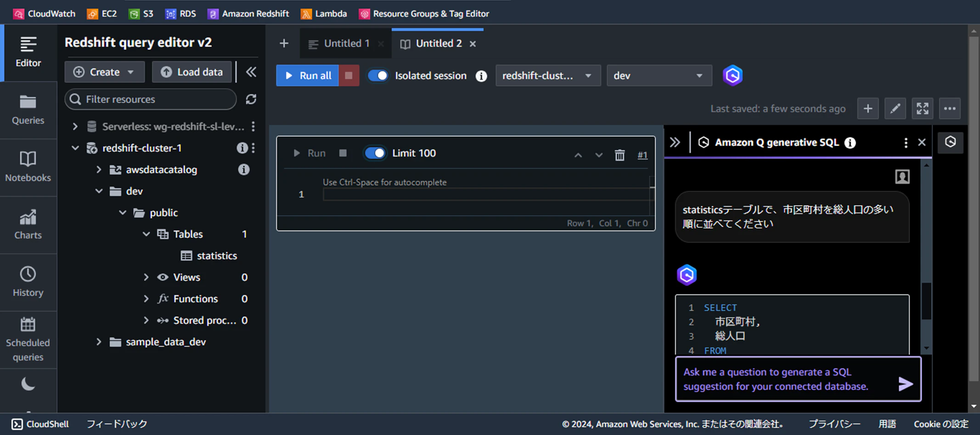Open the dev database dropdown

[x=659, y=75]
